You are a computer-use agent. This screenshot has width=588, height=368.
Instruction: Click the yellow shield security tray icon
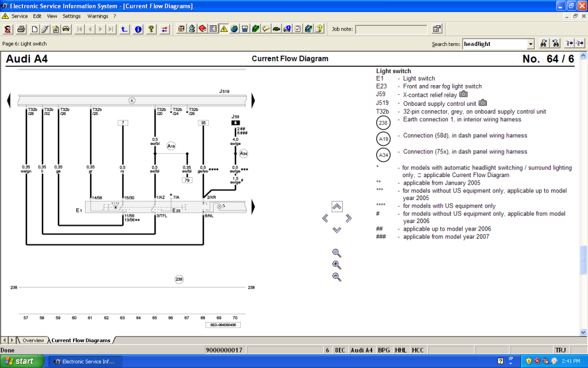tap(529, 361)
